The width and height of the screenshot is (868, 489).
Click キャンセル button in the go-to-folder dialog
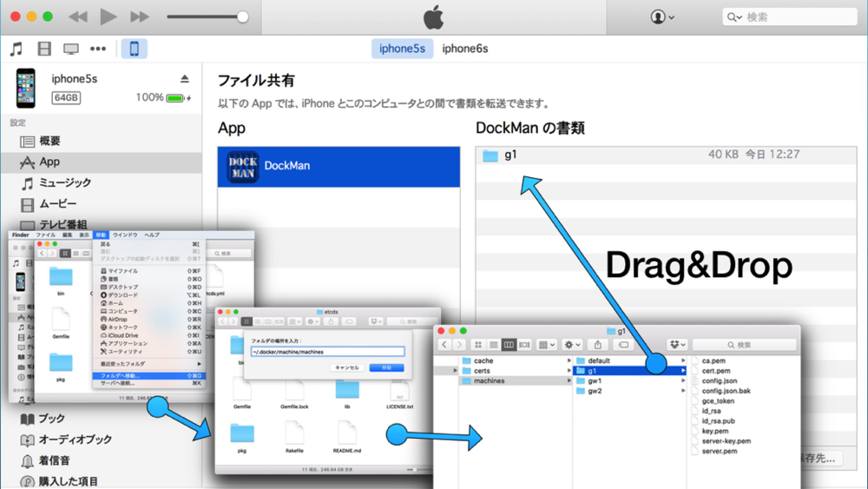click(x=347, y=367)
